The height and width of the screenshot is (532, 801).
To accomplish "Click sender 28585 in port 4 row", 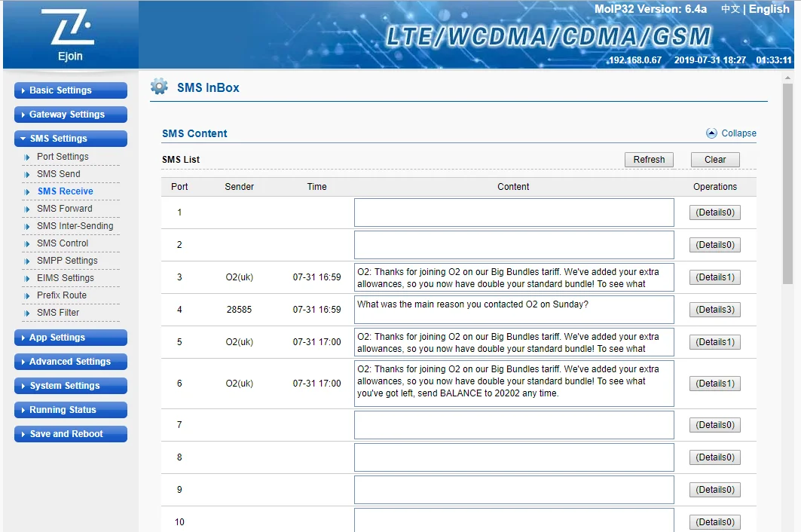I will point(239,310).
